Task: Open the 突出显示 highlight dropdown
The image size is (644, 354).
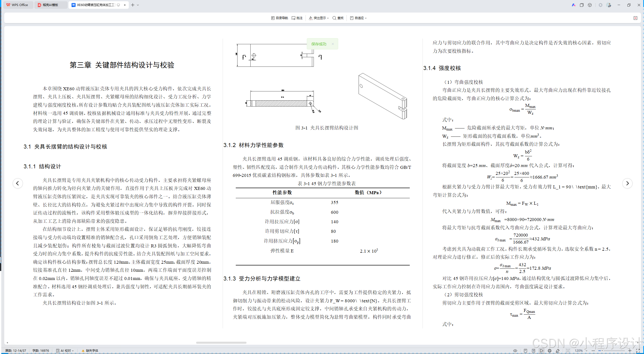Action: [x=319, y=18]
